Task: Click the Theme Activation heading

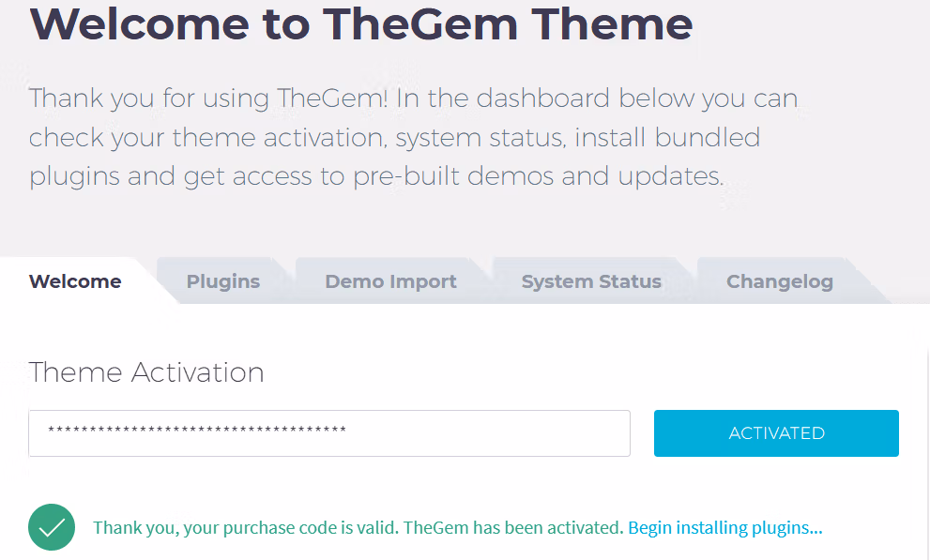Action: (x=145, y=371)
